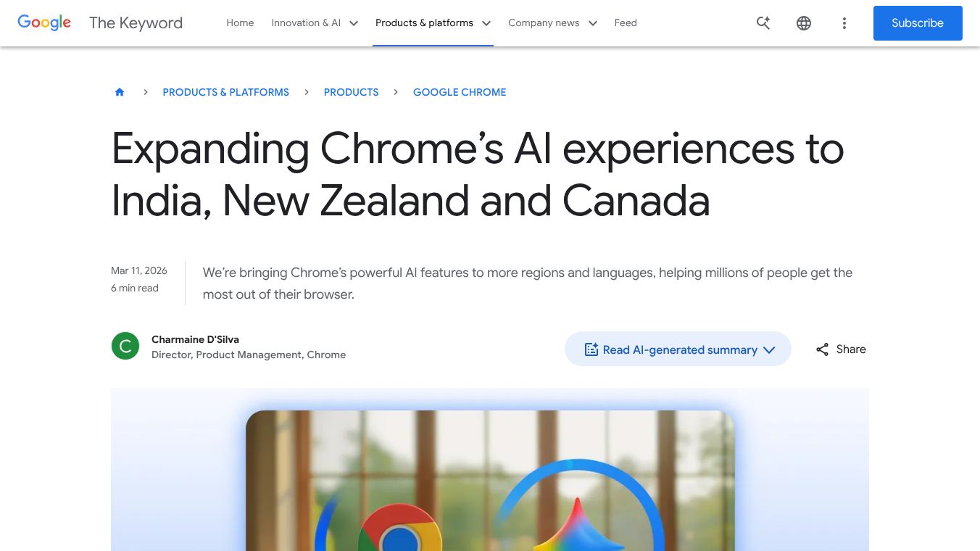Click the home icon in the breadcrumb

pyautogui.click(x=120, y=91)
